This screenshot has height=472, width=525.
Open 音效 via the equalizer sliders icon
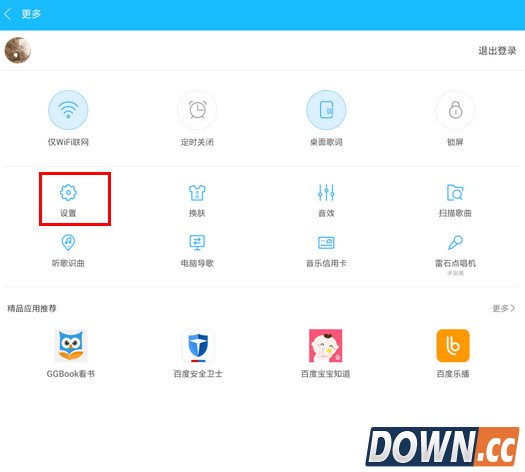coord(326,192)
